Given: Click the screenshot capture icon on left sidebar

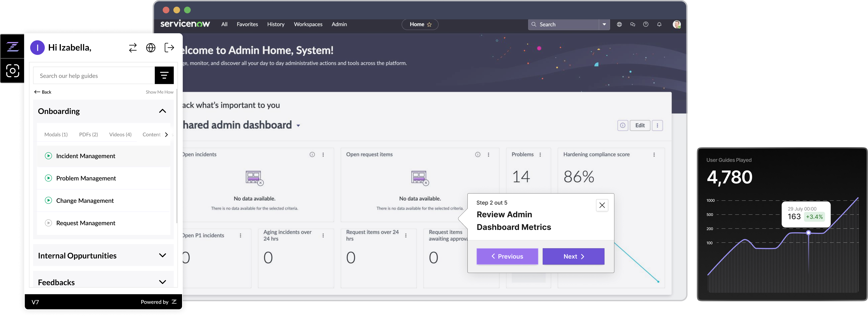Looking at the screenshot, I should 12,71.
